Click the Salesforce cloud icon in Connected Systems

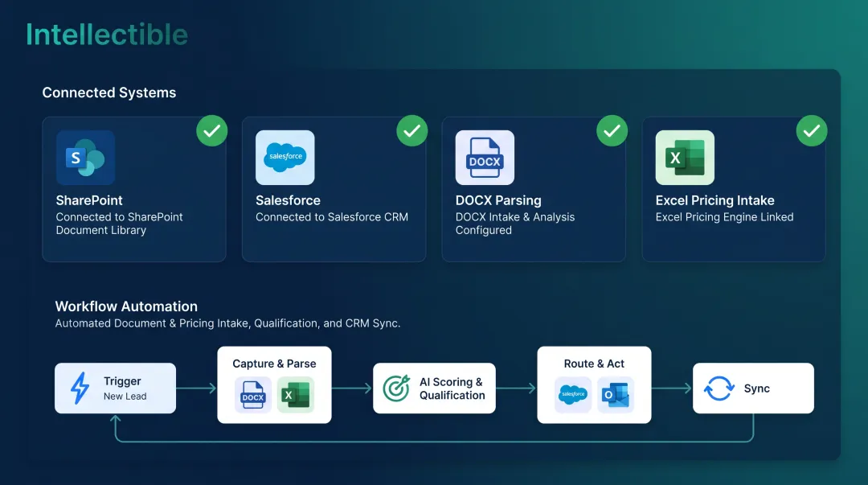coord(285,158)
